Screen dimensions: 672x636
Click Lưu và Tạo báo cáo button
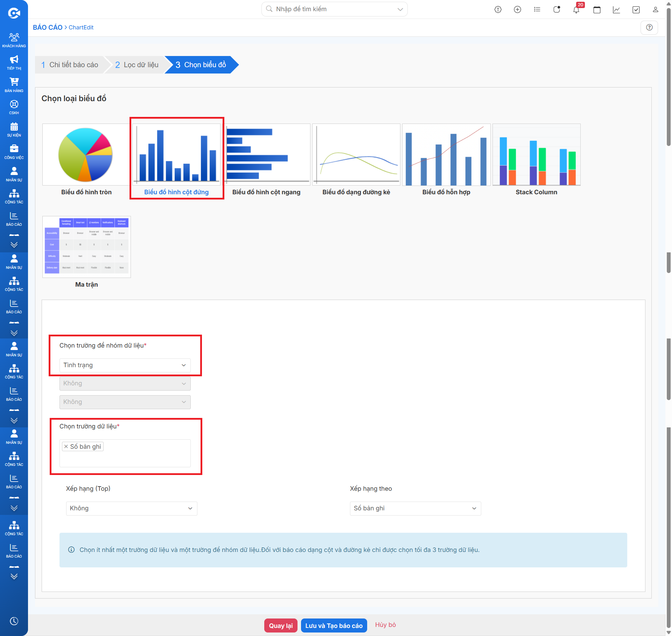334,625
